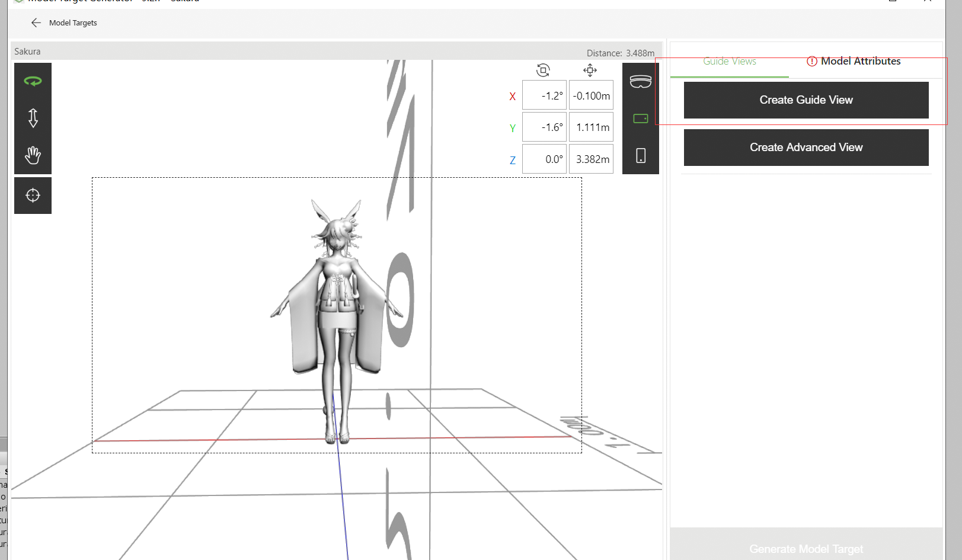This screenshot has height=560, width=962.
Task: Select the HoloLens headset device icon
Action: pyautogui.click(x=641, y=82)
